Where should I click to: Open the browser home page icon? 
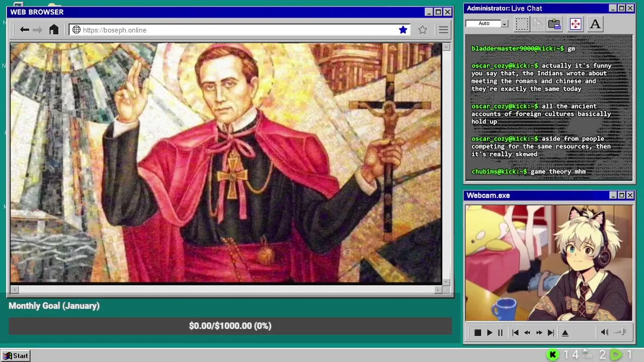click(x=54, y=30)
